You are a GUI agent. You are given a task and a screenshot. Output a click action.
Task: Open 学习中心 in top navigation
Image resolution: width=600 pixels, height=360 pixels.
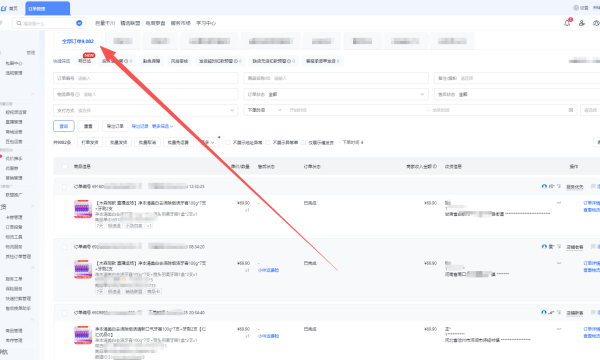coord(206,23)
